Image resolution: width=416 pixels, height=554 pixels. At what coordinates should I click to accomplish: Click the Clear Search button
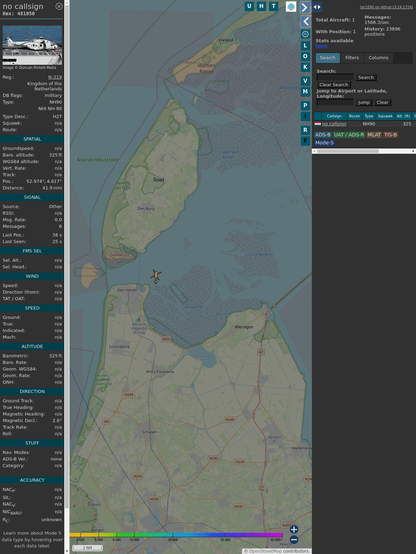pos(334,85)
